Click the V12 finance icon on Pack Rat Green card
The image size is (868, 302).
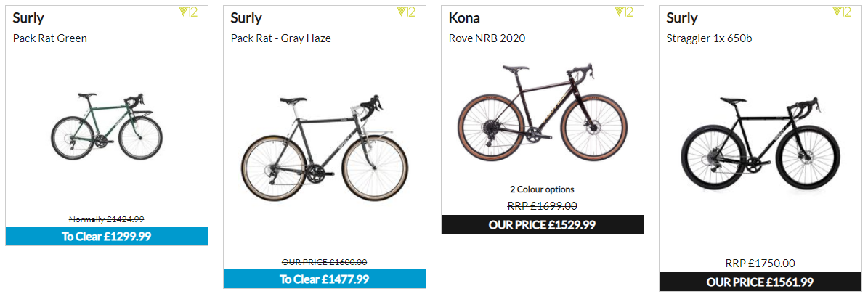click(x=188, y=12)
